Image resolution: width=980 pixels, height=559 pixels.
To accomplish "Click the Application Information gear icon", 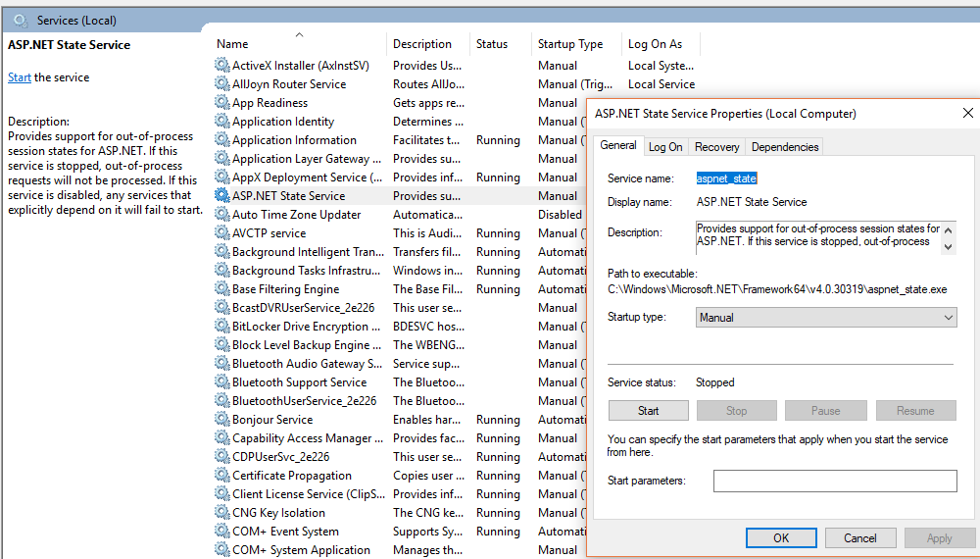I will click(221, 139).
